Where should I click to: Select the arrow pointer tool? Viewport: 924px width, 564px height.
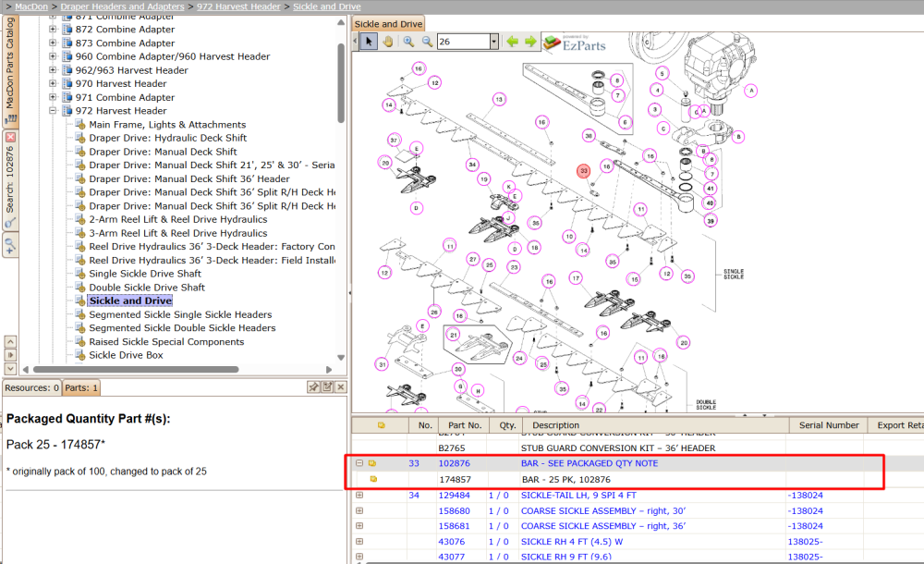(x=369, y=42)
